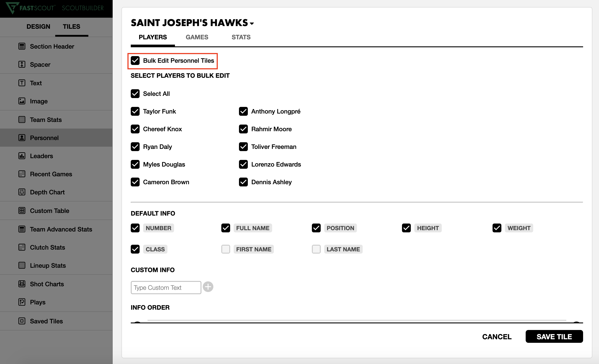This screenshot has height=364, width=599.
Task: Click the Custom Table tile icon
Action: [22, 210]
